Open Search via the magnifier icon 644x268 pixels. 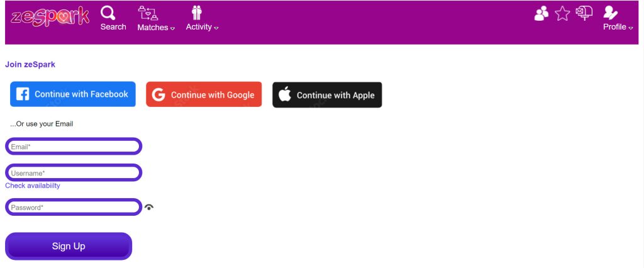click(108, 13)
